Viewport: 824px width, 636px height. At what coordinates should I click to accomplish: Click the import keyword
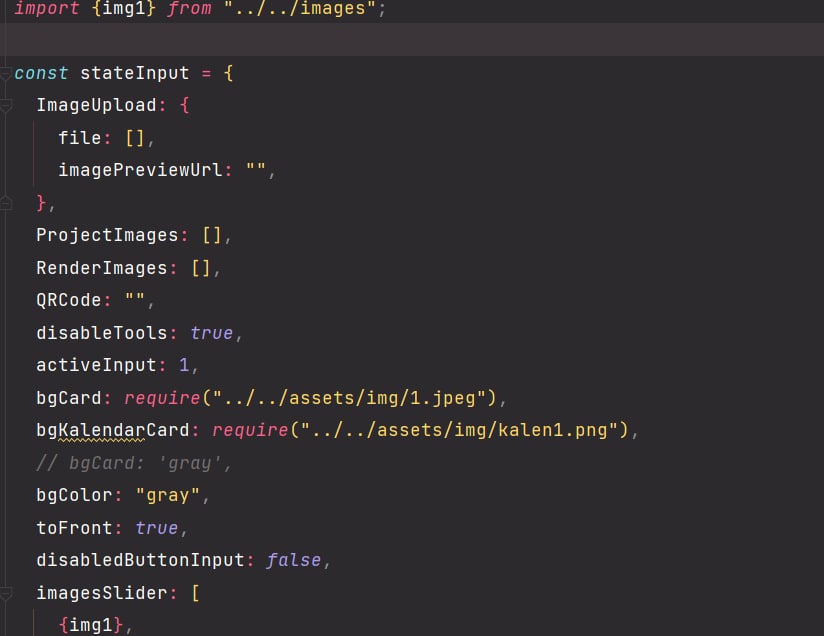click(x=46, y=8)
